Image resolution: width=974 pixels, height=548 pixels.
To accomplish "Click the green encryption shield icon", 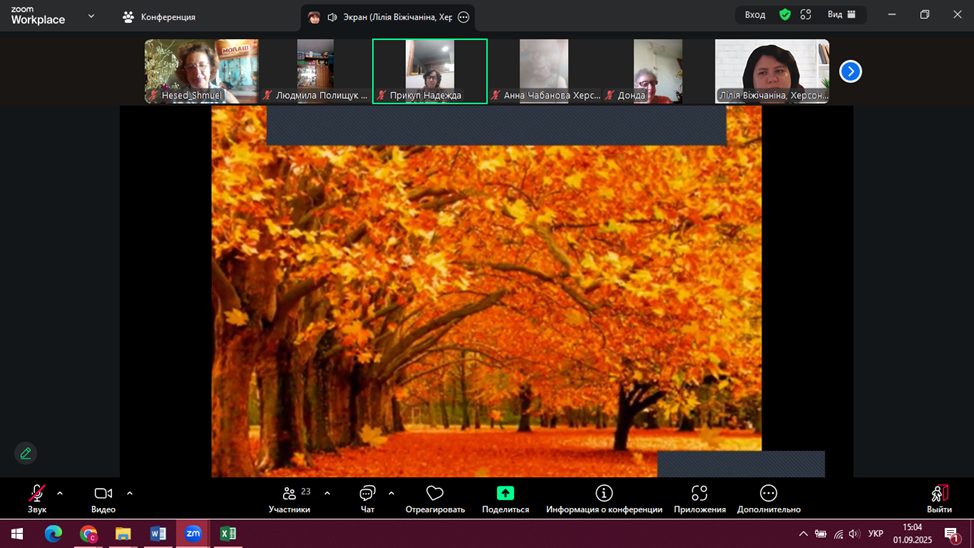I will pyautogui.click(x=785, y=15).
